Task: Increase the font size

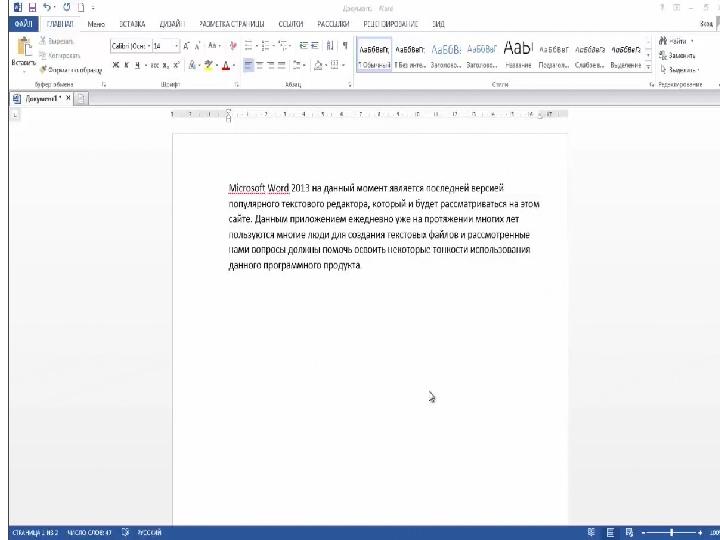Action: click(186, 46)
